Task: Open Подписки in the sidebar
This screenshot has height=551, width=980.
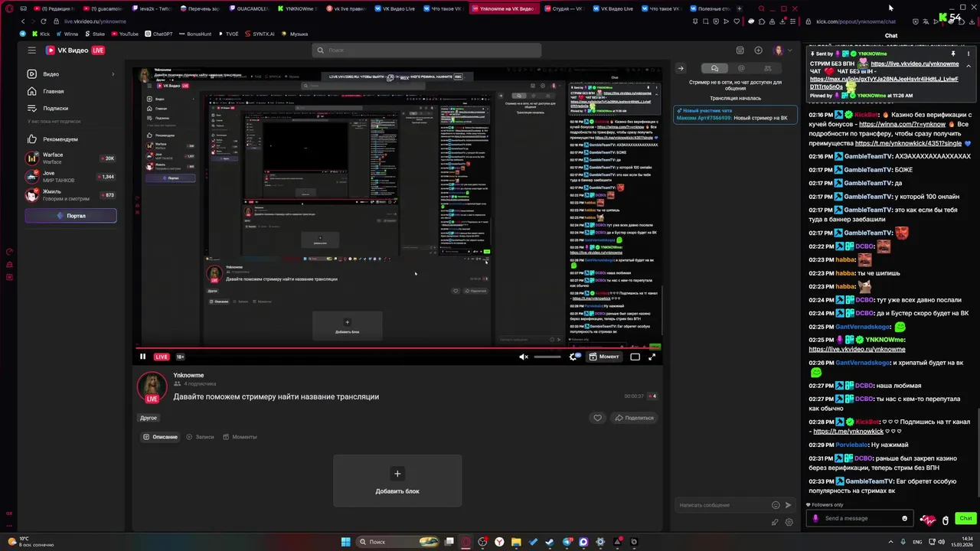Action: point(70,108)
